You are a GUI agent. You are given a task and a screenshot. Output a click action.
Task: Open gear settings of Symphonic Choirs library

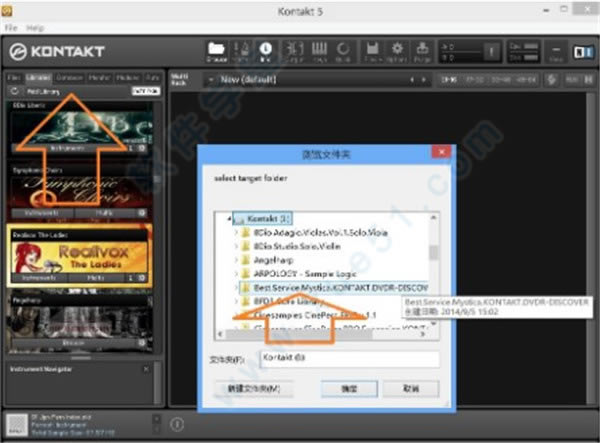[142, 213]
